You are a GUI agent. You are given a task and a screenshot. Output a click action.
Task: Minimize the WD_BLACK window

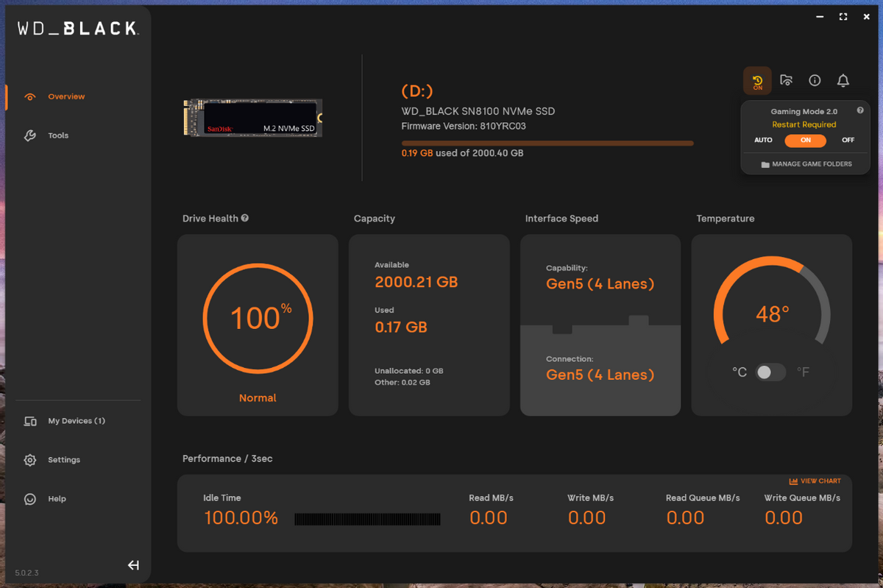(x=820, y=17)
